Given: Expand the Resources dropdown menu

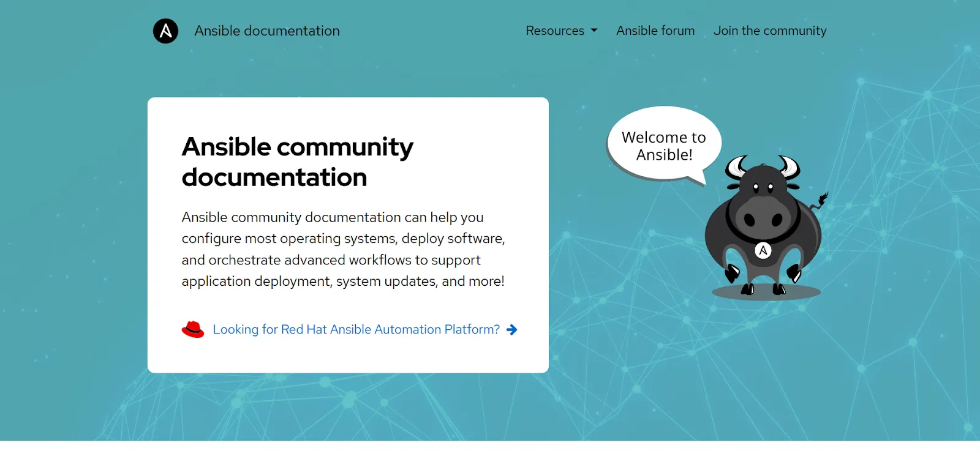Looking at the screenshot, I should click(x=561, y=31).
